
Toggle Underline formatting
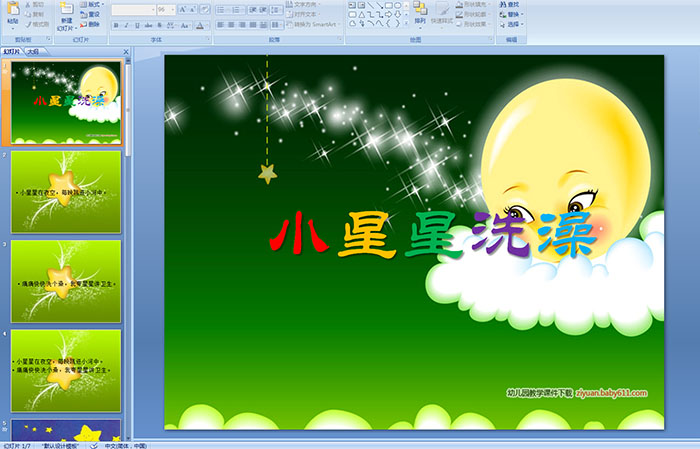136,25
